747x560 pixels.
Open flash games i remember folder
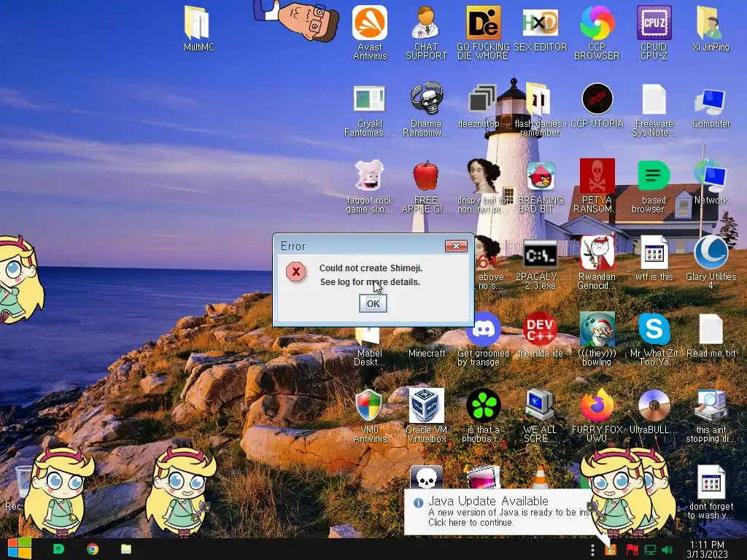(540, 109)
